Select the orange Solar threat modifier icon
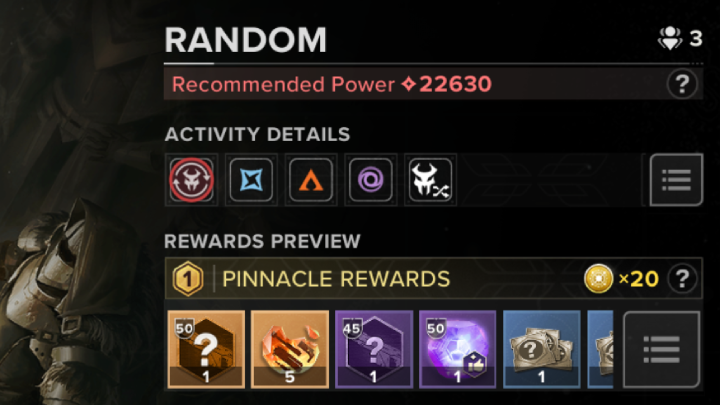Image resolution: width=720 pixels, height=405 pixels. (311, 180)
